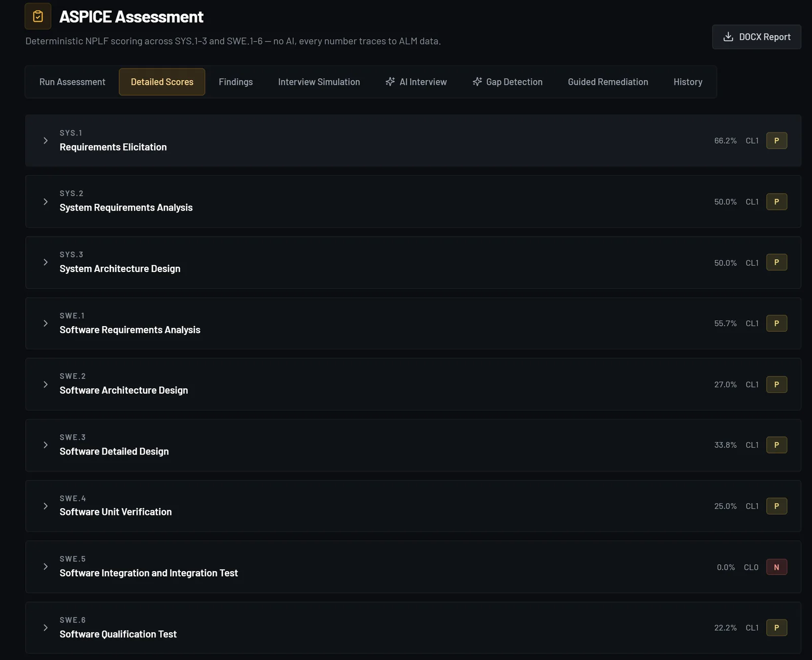The height and width of the screenshot is (660, 812).
Task: Expand SWE.2 Software Architecture Design chevron
Action: point(46,384)
